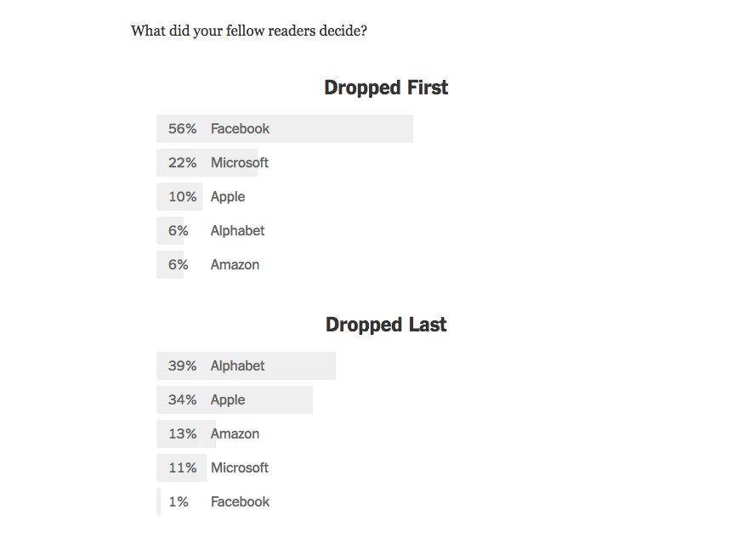
Task: Click the 34% percentage label
Action: click(x=183, y=399)
